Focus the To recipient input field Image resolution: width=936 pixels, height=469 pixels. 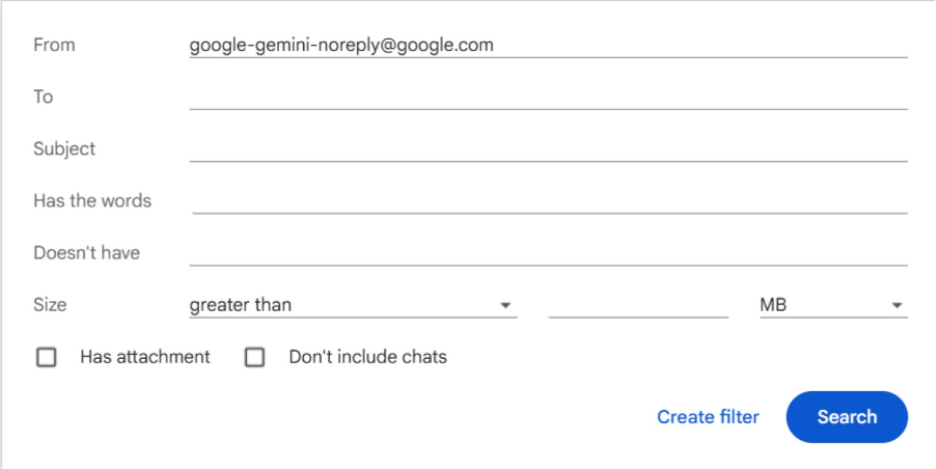pyautogui.click(x=547, y=97)
